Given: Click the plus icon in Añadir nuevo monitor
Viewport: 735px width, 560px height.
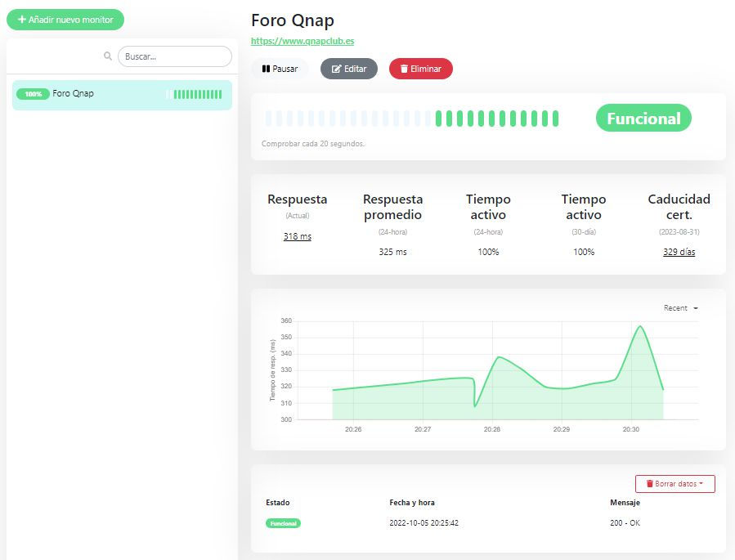Looking at the screenshot, I should 21,20.
